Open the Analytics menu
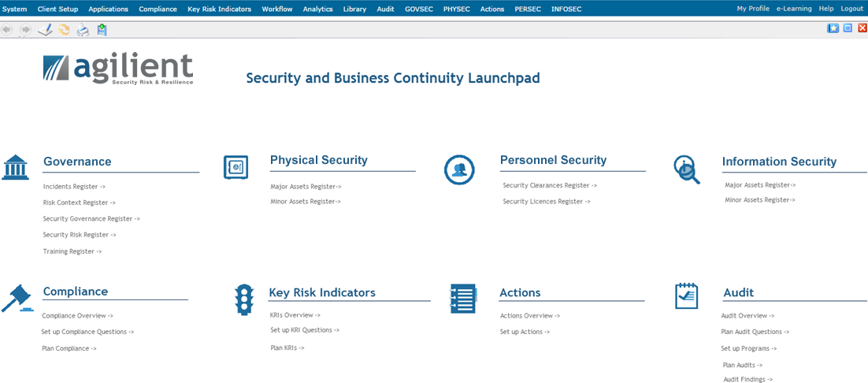This screenshot has height=383, width=868. point(317,9)
